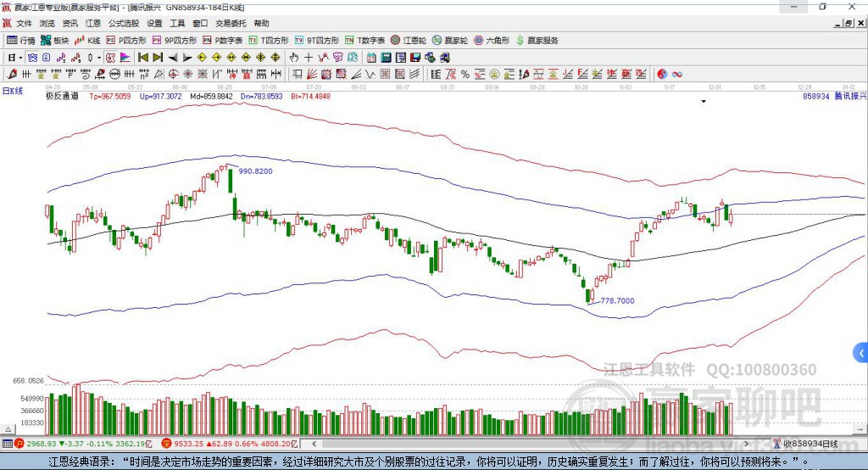
Task: Open the 帮助 menu
Action: pos(261,23)
